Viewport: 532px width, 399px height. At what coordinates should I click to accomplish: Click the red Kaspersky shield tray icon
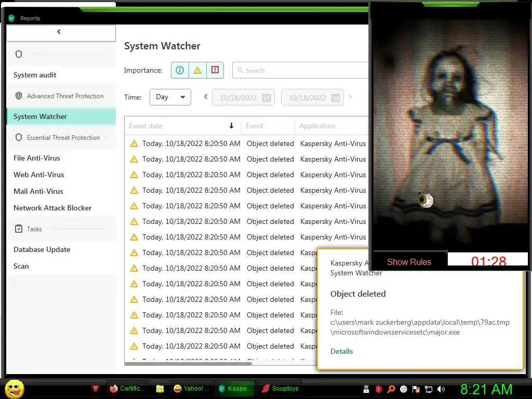[379, 389]
